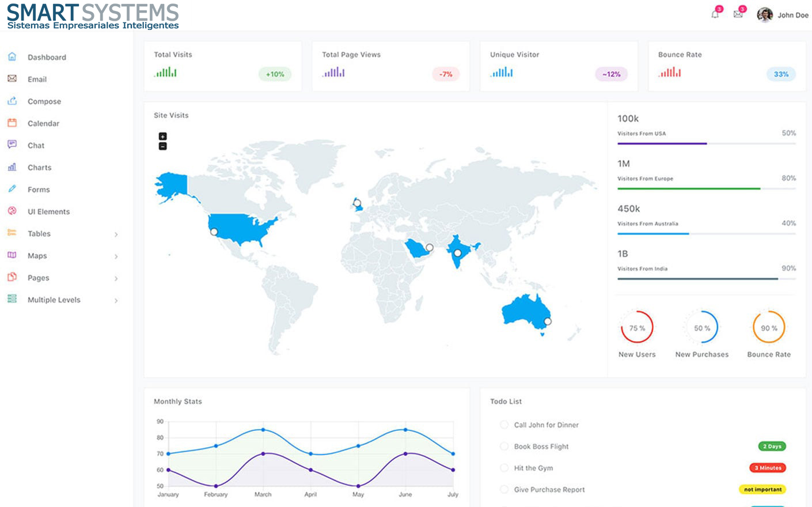The width and height of the screenshot is (812, 507).
Task: Click the -7% Page Views badge
Action: pos(446,74)
